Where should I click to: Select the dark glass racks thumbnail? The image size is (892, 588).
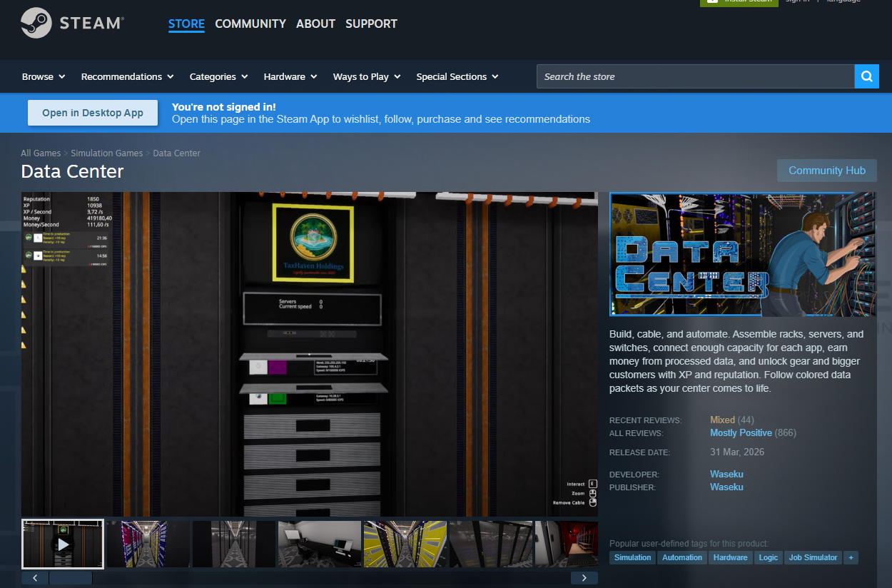coord(491,544)
